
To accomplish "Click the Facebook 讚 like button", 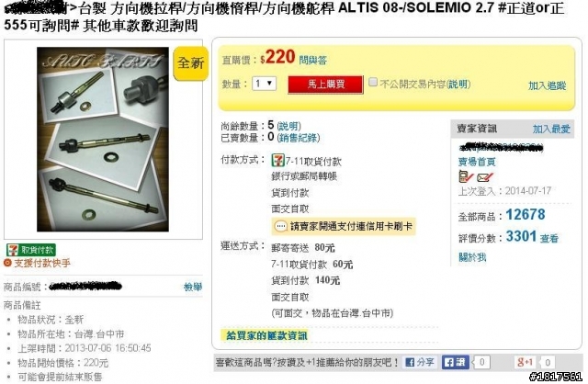I will click(455, 362).
